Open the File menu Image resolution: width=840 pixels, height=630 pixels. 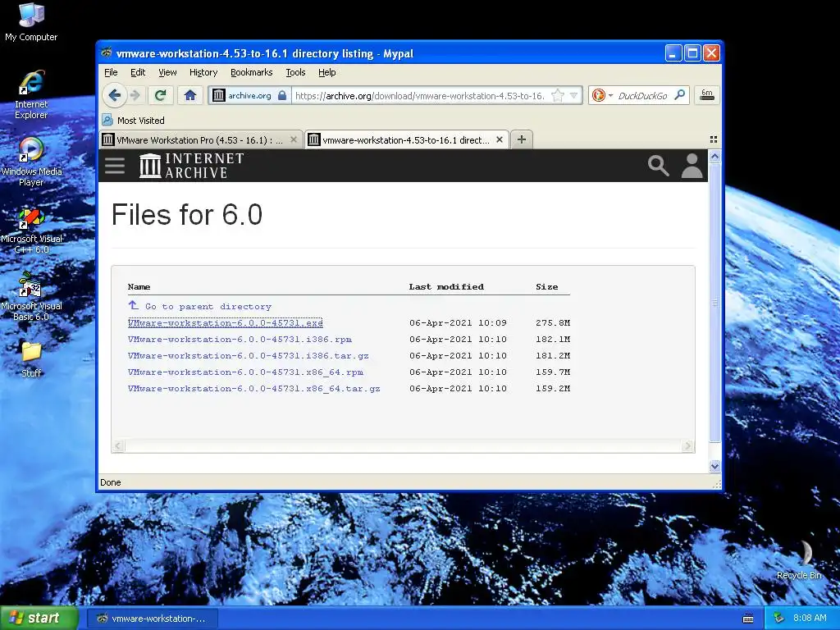pyautogui.click(x=111, y=72)
